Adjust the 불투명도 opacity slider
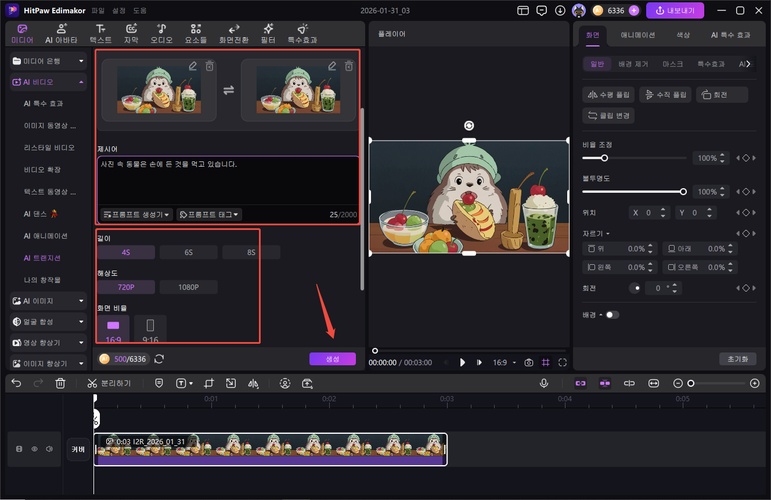This screenshot has height=500, width=771. 634,192
